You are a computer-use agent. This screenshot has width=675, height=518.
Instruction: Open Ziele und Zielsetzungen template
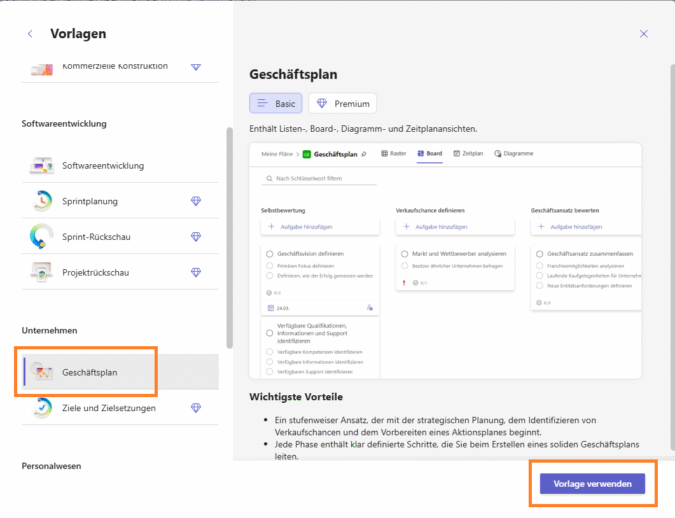click(x=112, y=407)
